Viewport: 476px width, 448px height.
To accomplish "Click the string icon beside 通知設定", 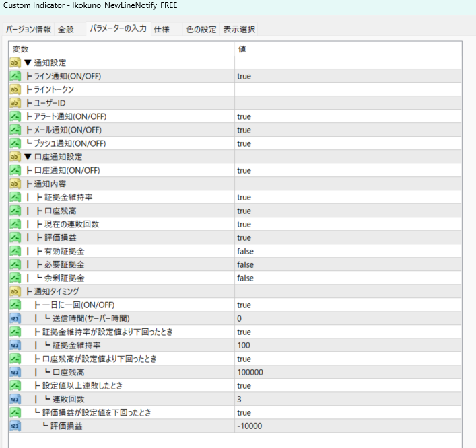I will (15, 63).
